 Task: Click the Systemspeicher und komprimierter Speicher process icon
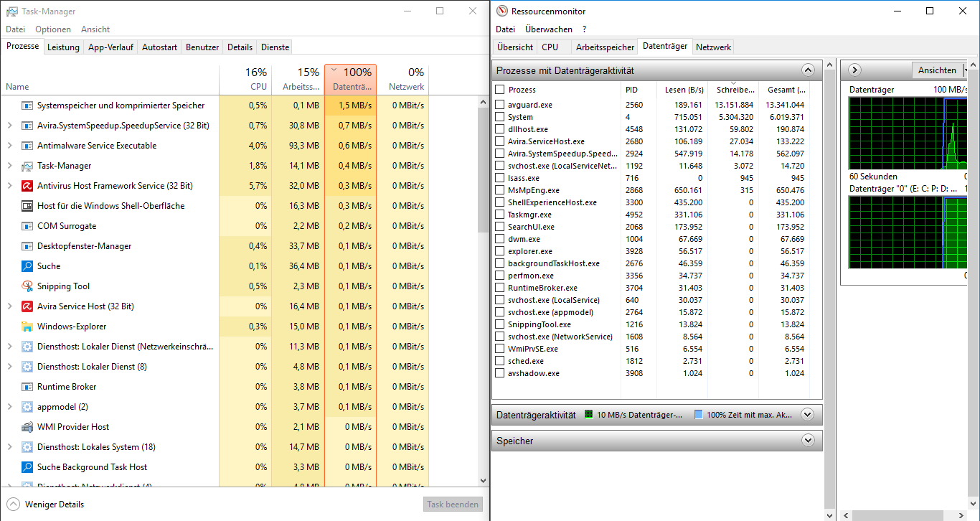27,105
